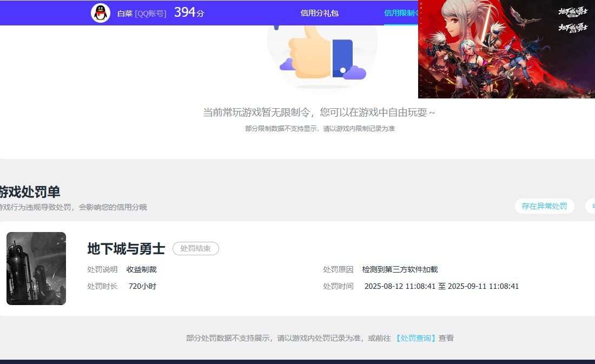Click the QQ penguin avatar icon
Screen dimensions: 595x364
click(101, 13)
